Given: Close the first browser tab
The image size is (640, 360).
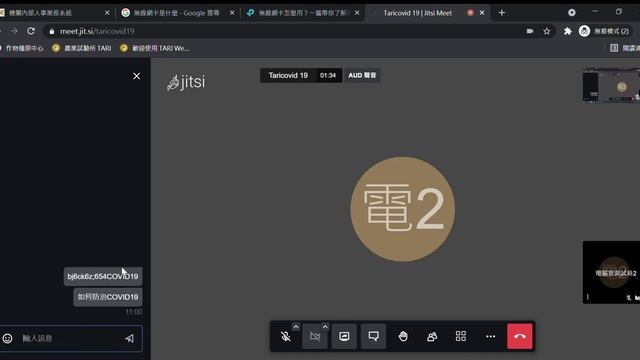Looking at the screenshot, I should [107, 13].
